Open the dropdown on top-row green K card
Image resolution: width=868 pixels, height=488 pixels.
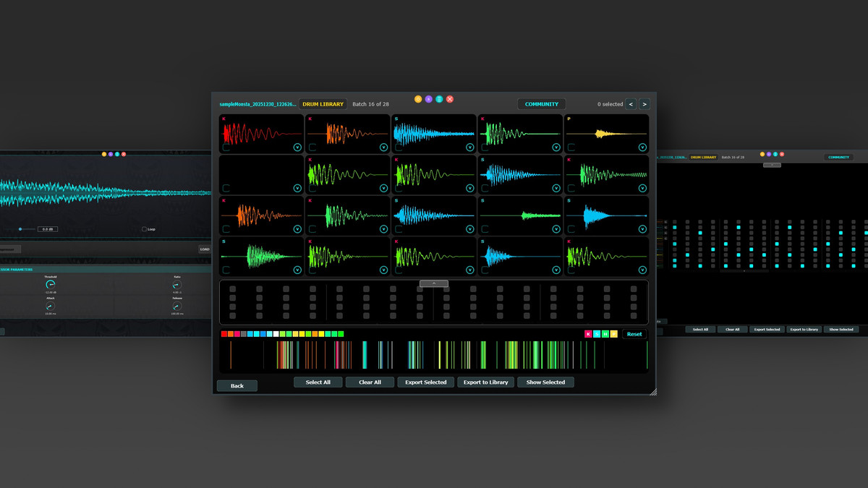point(556,147)
